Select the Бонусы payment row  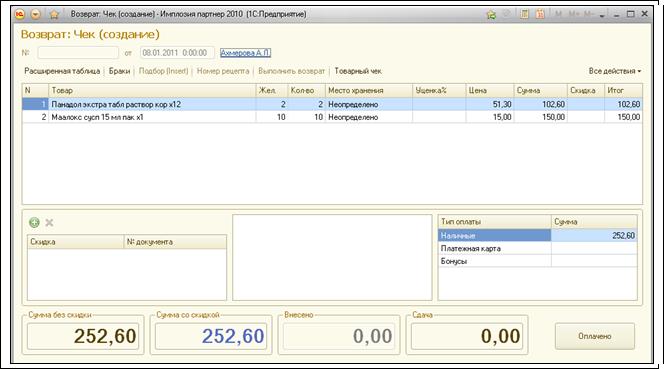tap(537, 261)
